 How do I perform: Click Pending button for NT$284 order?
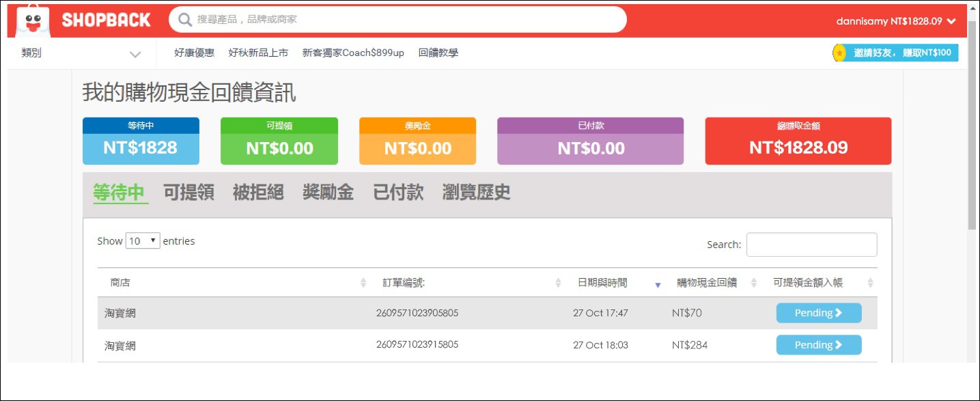point(819,345)
